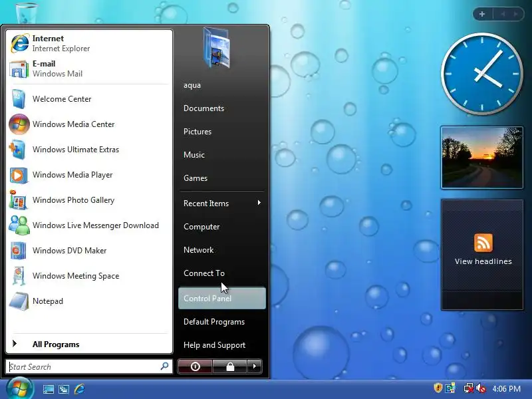Open Games from the Start menu
Screen dimensions: 532x399
point(196,178)
